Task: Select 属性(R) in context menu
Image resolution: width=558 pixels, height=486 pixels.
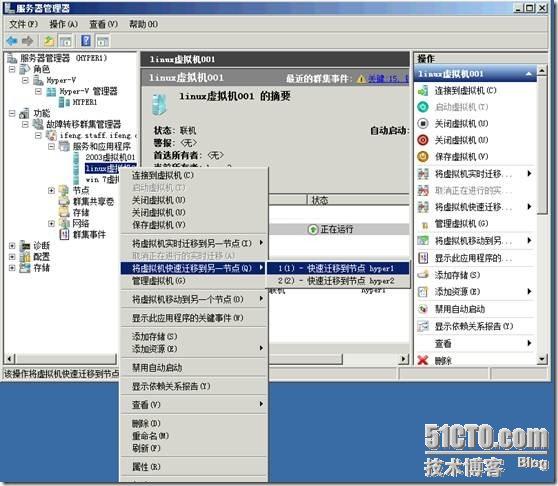Action: (x=194, y=466)
